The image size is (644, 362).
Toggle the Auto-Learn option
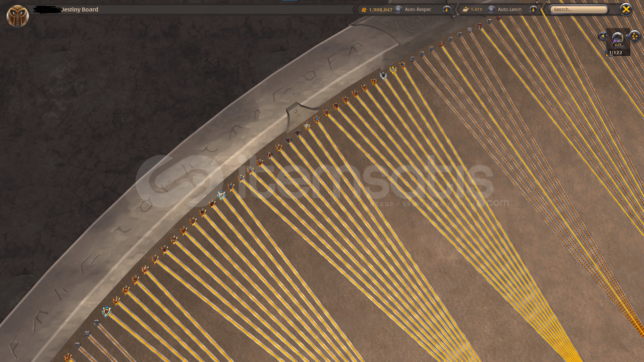[x=491, y=9]
